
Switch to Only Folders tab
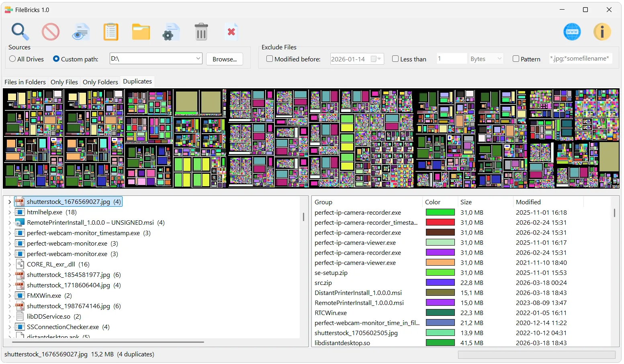(100, 82)
